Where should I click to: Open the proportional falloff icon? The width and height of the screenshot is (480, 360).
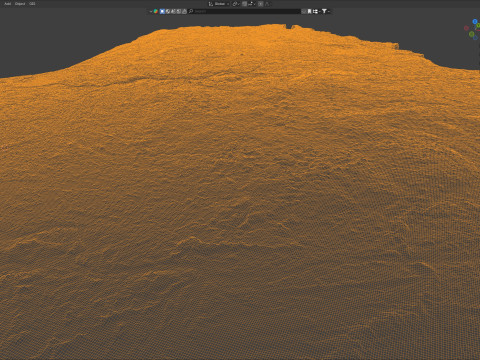click(x=267, y=4)
